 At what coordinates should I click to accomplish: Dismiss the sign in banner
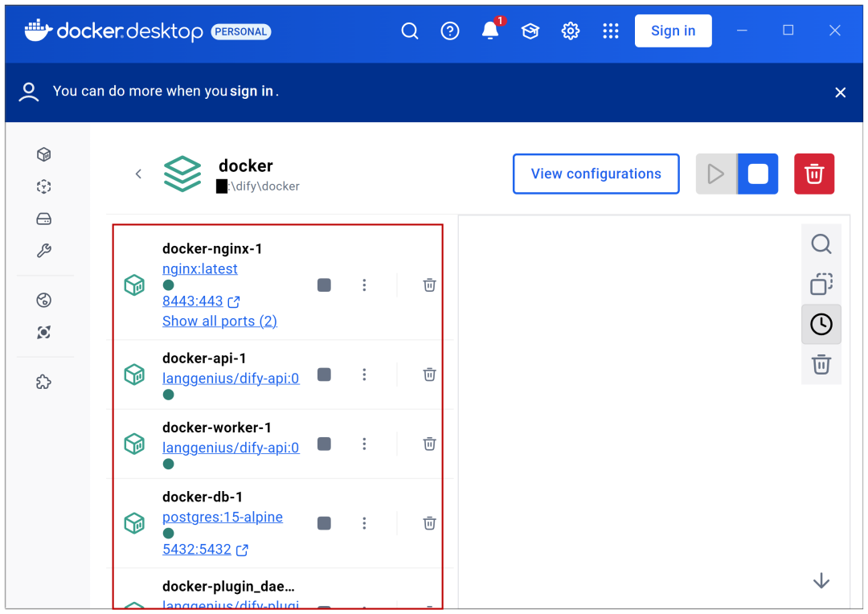[x=841, y=92]
